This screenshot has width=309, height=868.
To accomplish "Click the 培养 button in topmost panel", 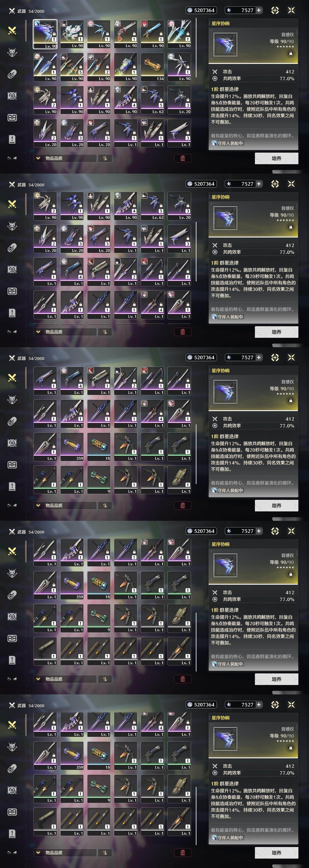I will click(276, 158).
